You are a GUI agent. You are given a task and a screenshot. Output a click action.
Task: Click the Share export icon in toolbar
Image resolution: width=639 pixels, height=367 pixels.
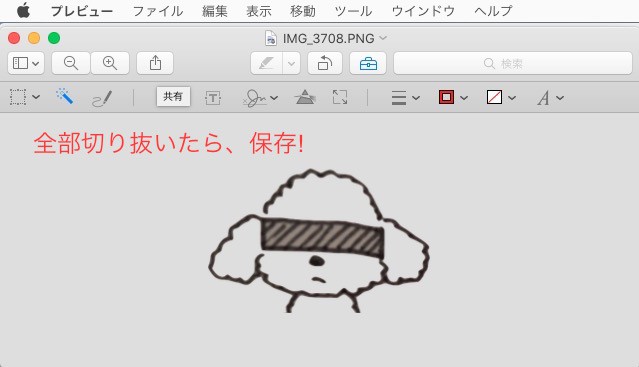[155, 63]
